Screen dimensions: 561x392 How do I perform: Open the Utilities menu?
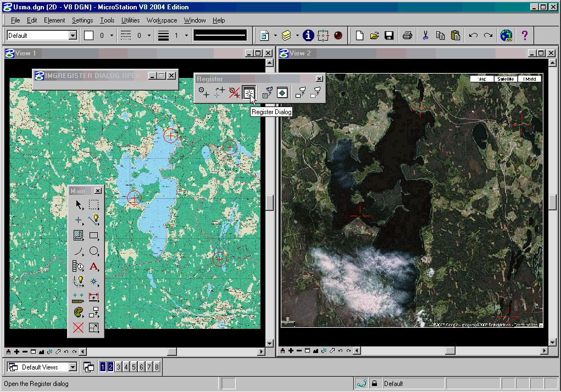(x=130, y=20)
